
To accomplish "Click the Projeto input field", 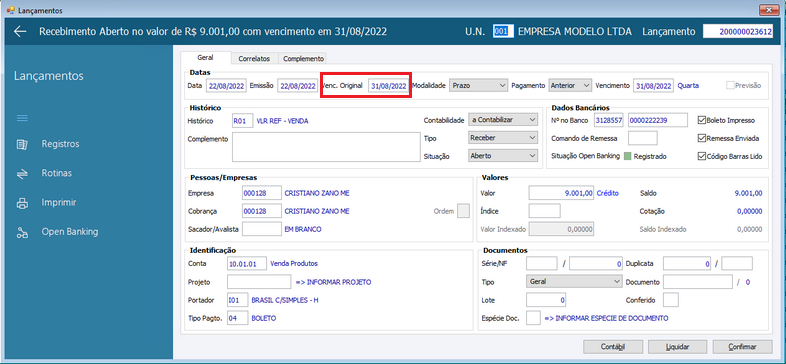I will (x=259, y=282).
